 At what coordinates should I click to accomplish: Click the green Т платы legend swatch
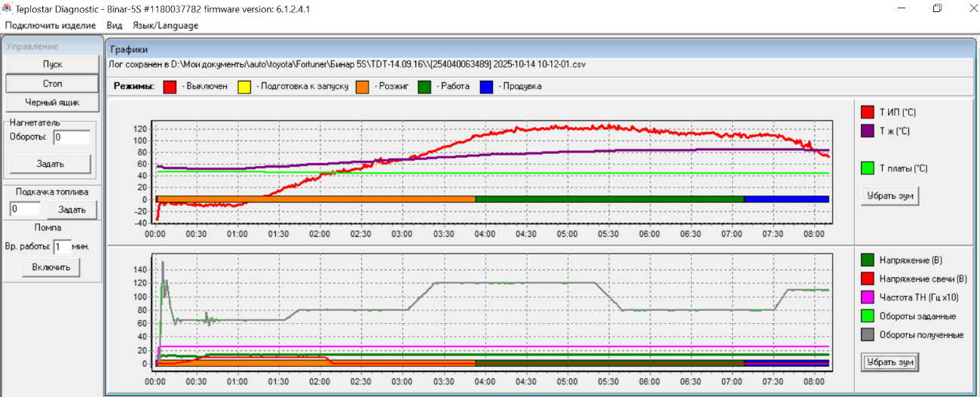(x=867, y=168)
